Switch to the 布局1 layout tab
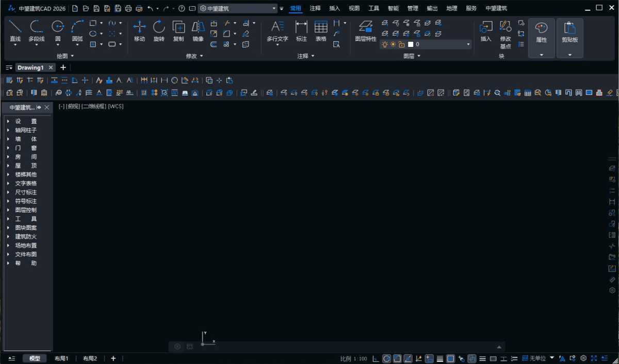The height and width of the screenshot is (364, 619). tap(61, 358)
